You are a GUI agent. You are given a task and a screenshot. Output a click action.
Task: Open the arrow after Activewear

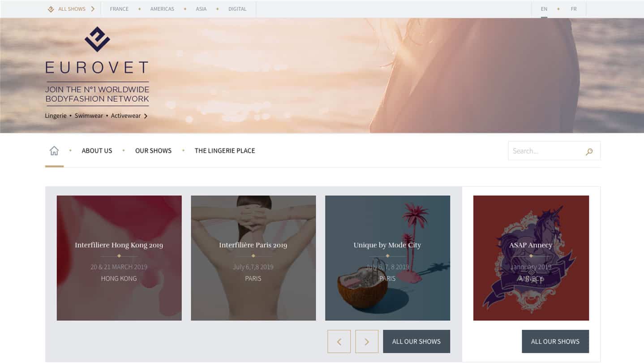pos(146,116)
